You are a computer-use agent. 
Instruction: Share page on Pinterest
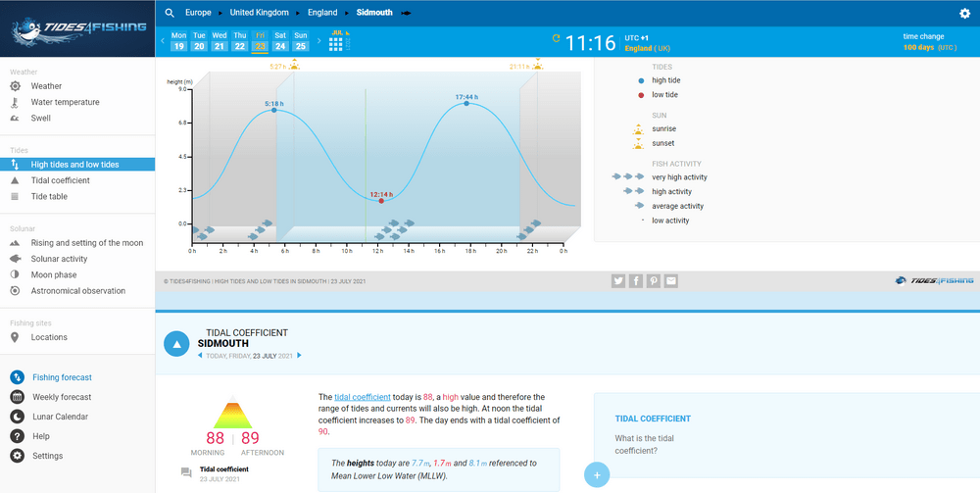click(x=654, y=281)
